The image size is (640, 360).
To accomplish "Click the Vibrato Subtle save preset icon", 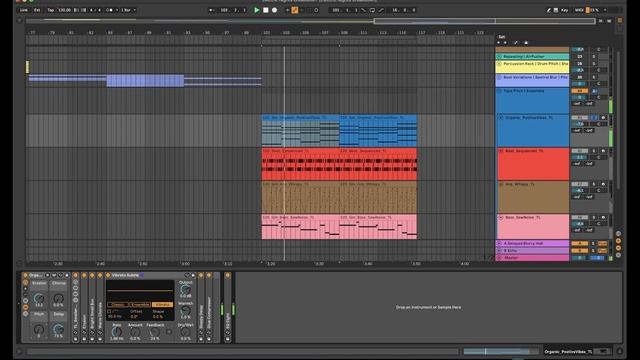I will 193,275.
